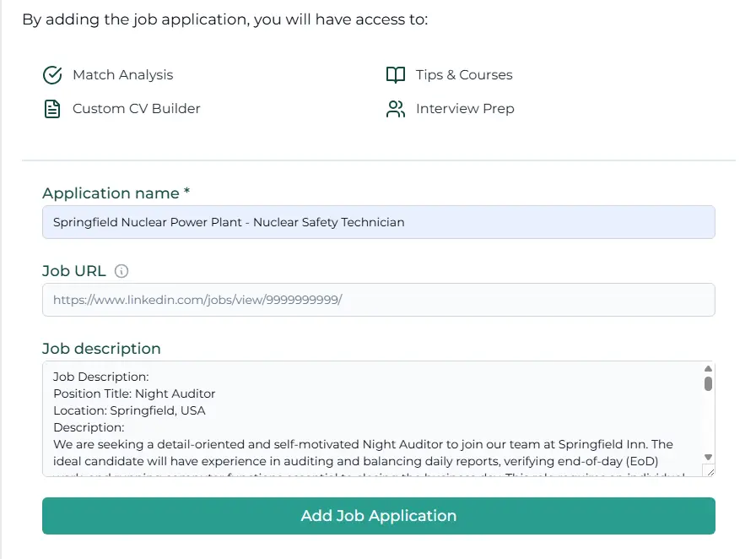Click the 'Custom CV Builder' feature text

[x=137, y=108]
